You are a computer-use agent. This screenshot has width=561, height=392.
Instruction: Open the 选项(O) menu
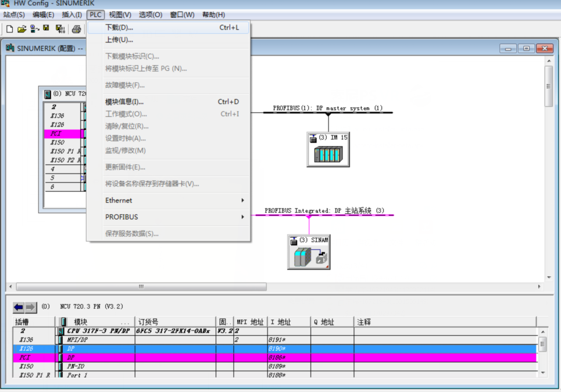[151, 15]
